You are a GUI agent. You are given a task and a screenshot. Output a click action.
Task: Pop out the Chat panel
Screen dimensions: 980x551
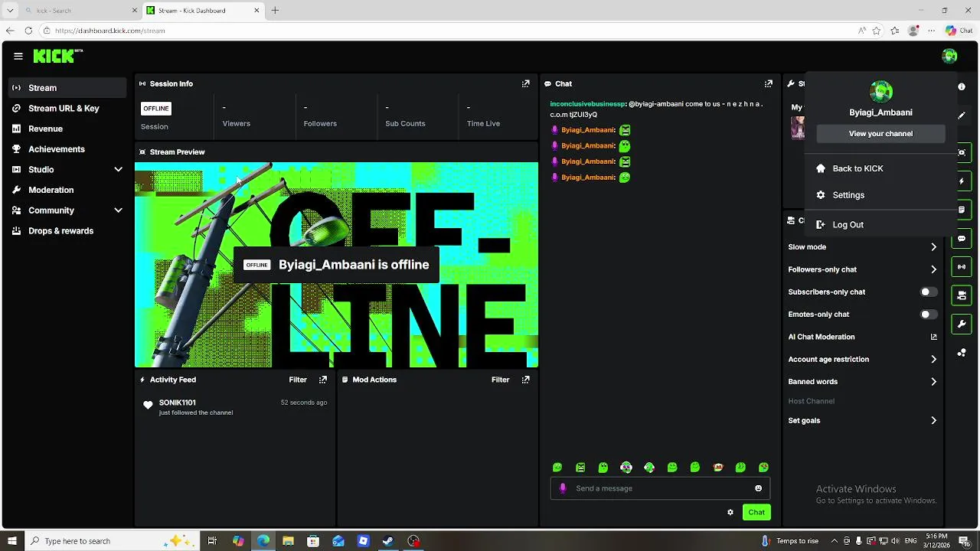click(x=768, y=83)
